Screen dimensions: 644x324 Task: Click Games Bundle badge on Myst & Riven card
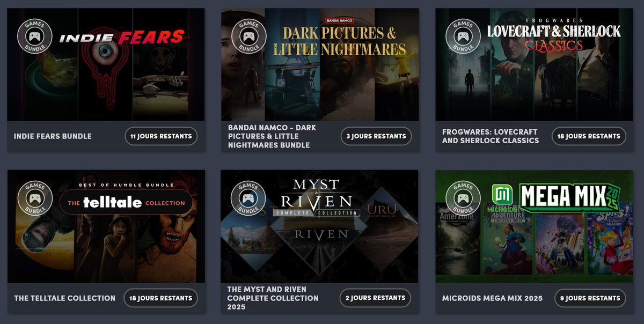point(249,198)
